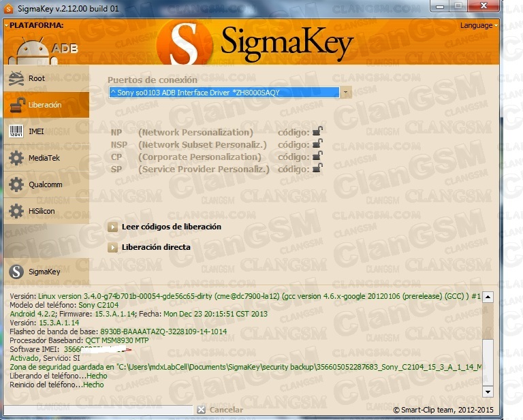Switch to the SigmaKey tab

pos(46,272)
